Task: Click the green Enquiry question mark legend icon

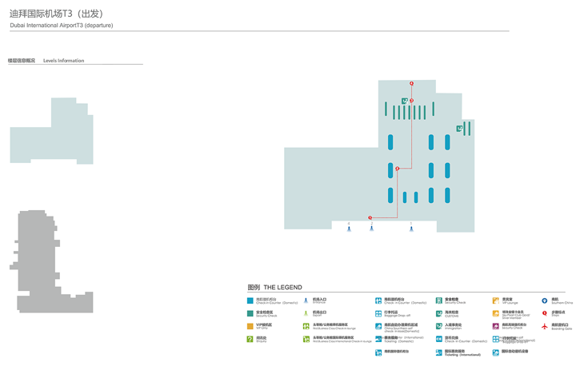Action: (250, 339)
